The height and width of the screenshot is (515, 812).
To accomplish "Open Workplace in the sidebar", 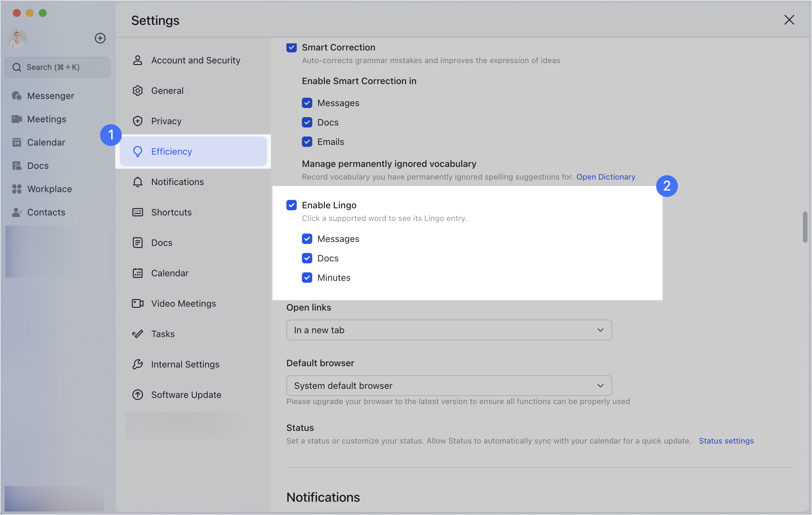I will pos(49,189).
